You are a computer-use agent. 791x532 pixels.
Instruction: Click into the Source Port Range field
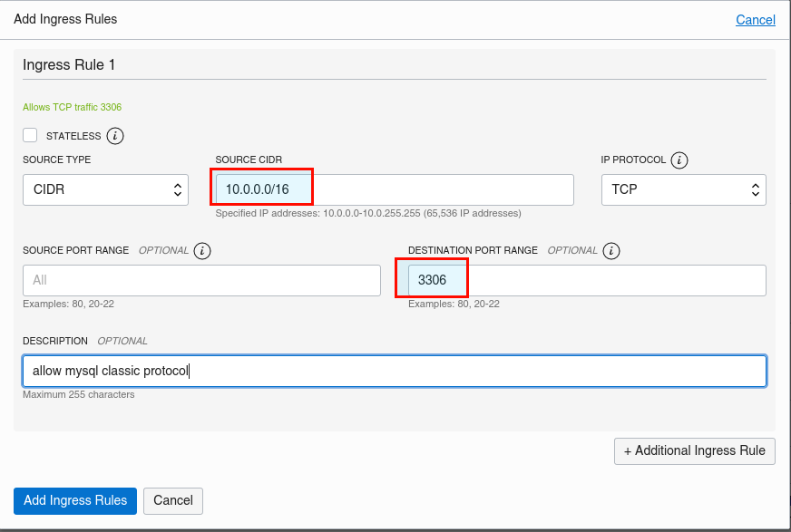click(201, 281)
